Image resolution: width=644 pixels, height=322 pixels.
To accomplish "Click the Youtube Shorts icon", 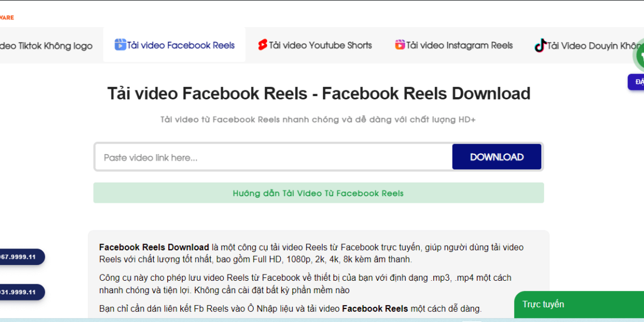I will coord(263,45).
